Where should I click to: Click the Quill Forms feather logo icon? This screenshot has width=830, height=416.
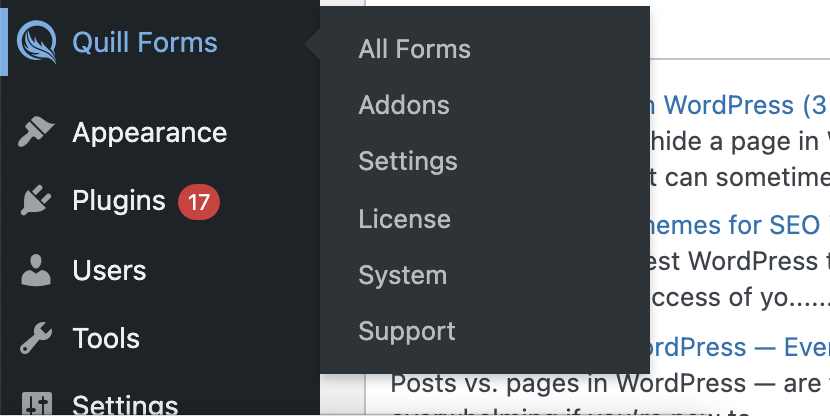[37, 42]
